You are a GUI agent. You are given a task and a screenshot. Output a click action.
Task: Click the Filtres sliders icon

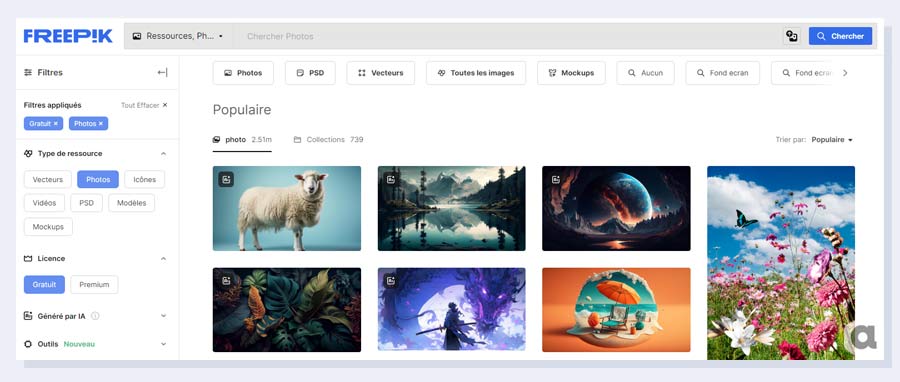click(x=28, y=72)
